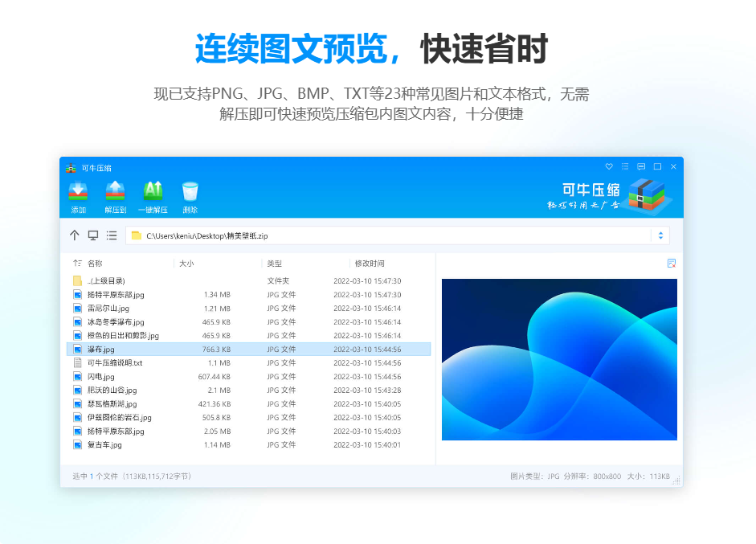Click the folder icon of ..(上级目录)

click(78, 280)
